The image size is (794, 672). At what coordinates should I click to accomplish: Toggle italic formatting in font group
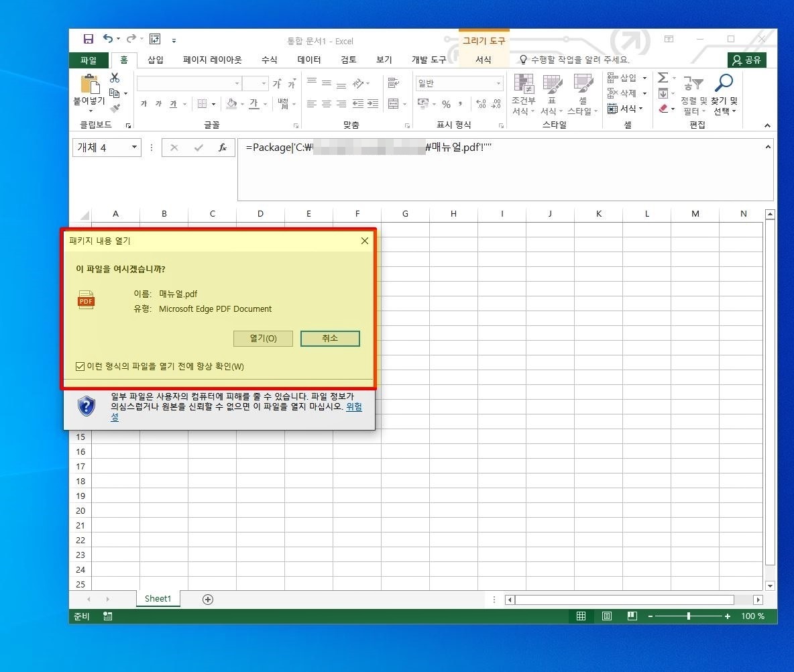158,104
